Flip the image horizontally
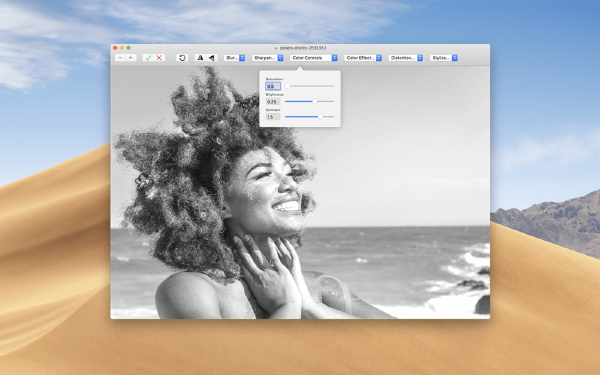Screen dimensions: 600x375 click(x=200, y=58)
